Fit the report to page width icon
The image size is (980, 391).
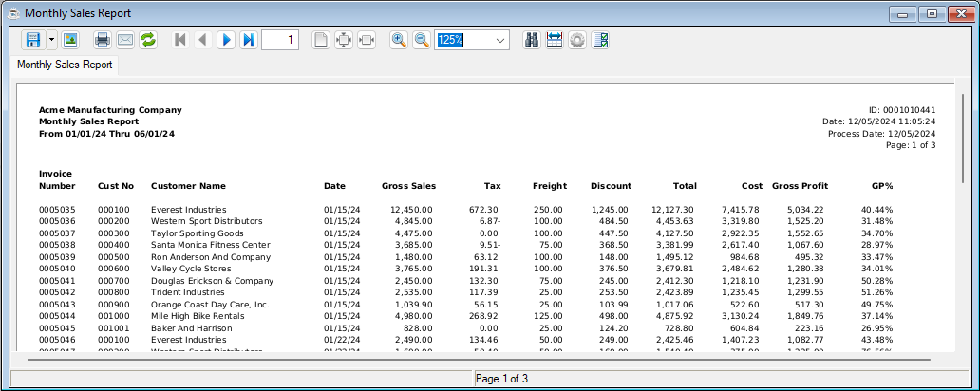point(367,40)
